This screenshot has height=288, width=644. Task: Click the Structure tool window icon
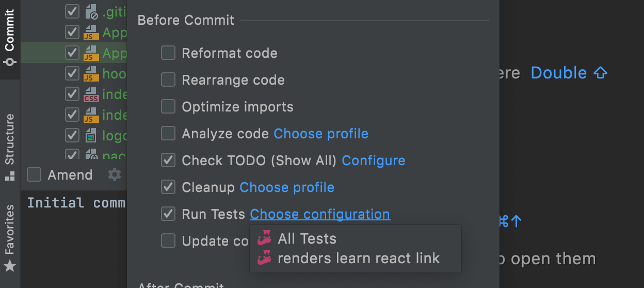10,177
